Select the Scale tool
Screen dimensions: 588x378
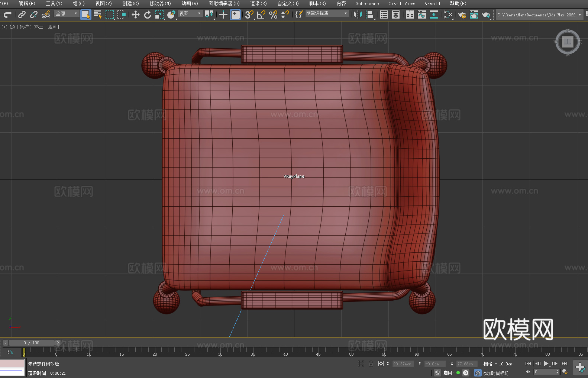pyautogui.click(x=159, y=14)
